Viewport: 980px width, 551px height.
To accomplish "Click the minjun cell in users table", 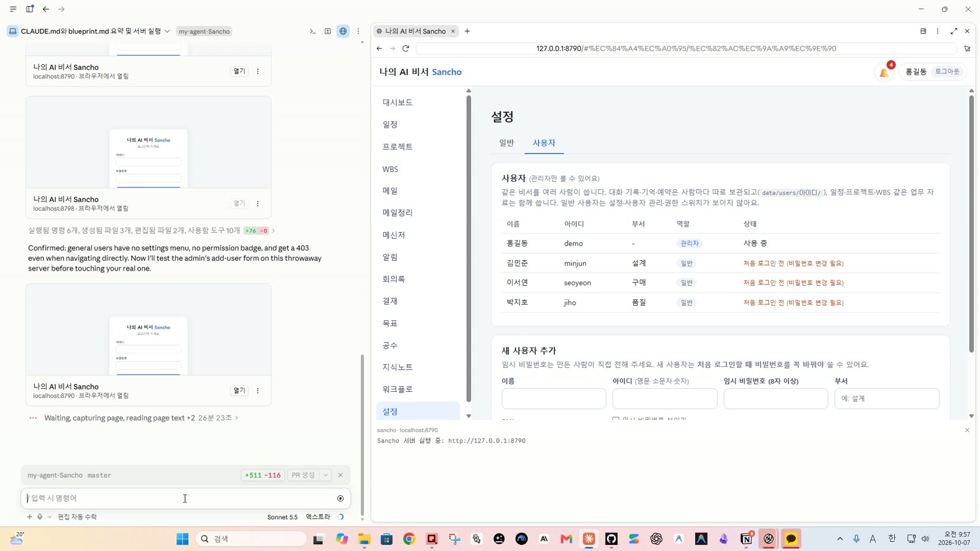I will click(575, 263).
